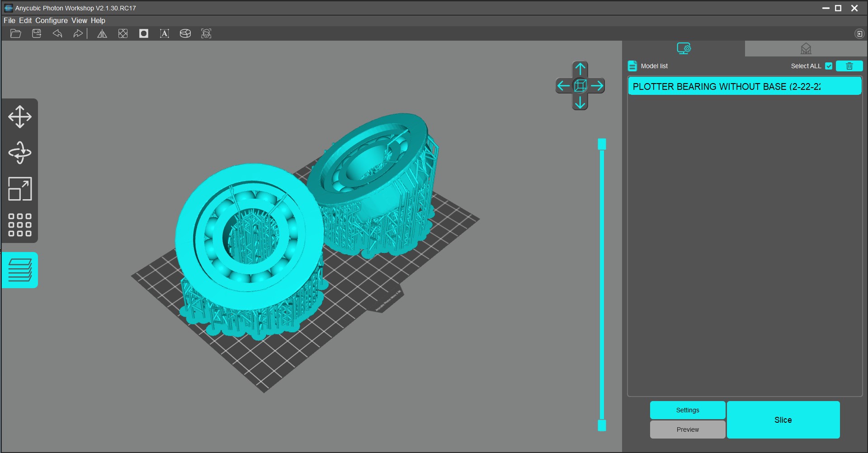Rotate view up with navigation arrow

click(580, 69)
